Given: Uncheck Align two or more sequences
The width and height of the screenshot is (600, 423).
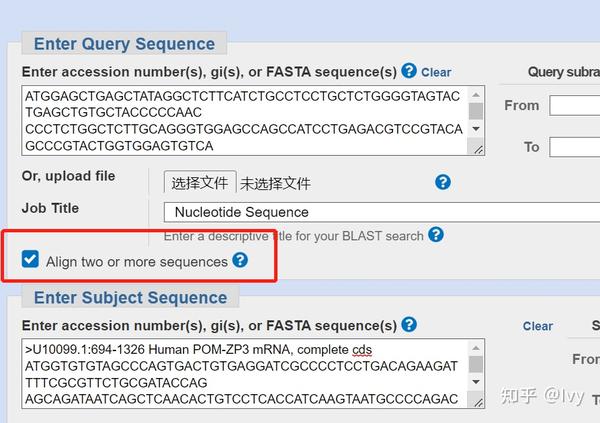Looking at the screenshot, I should tap(30, 261).
